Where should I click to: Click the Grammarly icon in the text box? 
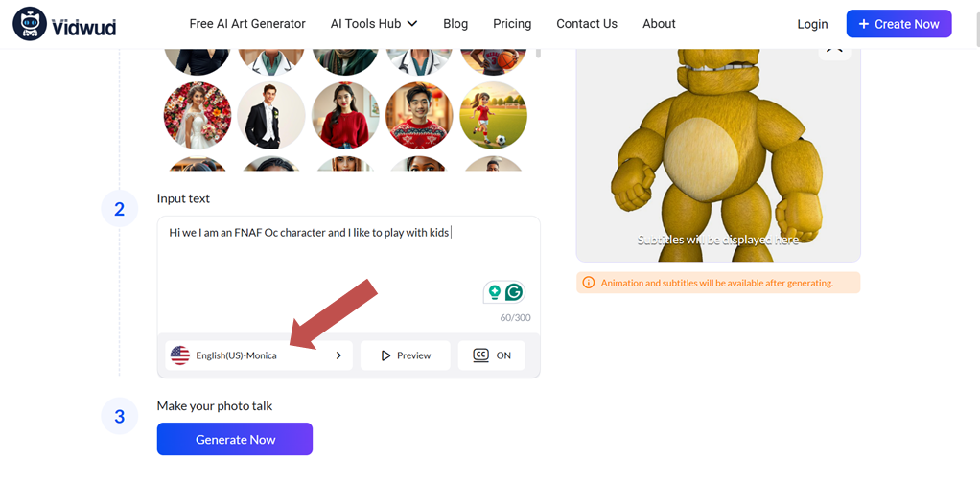click(514, 291)
